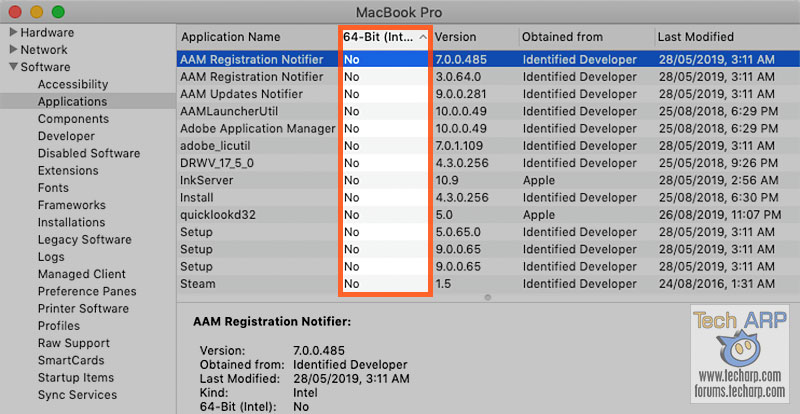Viewport: 800px width, 414px height.
Task: Click the Obtained from column header
Action: (562, 37)
